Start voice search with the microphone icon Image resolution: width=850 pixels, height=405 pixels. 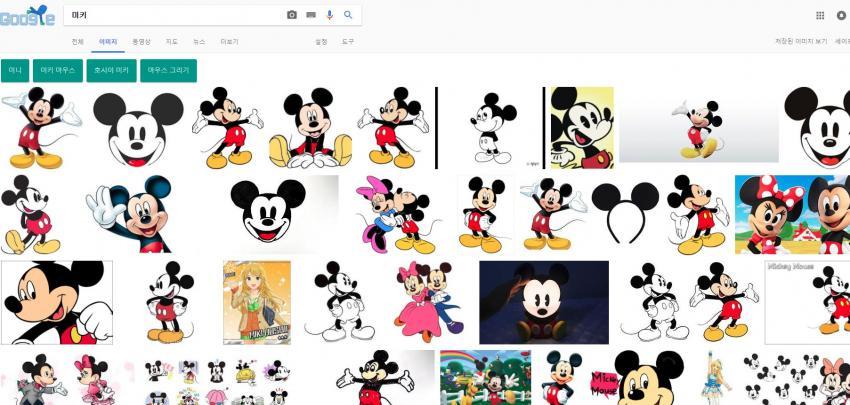point(330,15)
